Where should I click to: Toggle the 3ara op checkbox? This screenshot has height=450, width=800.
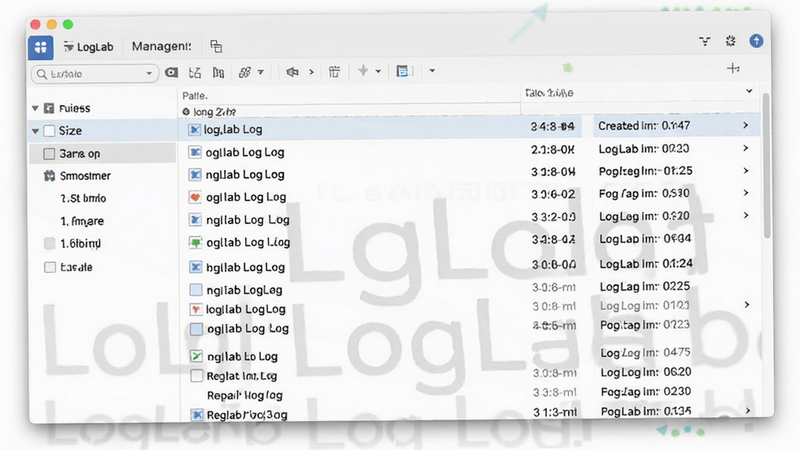(49, 154)
